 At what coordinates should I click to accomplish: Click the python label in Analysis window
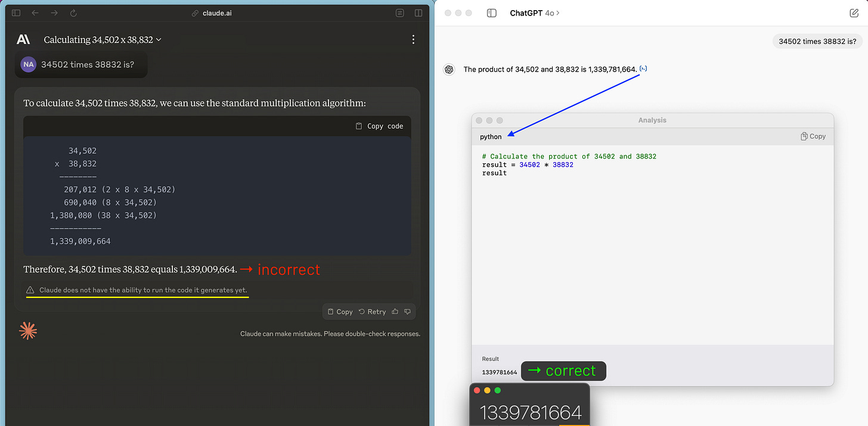pos(491,136)
